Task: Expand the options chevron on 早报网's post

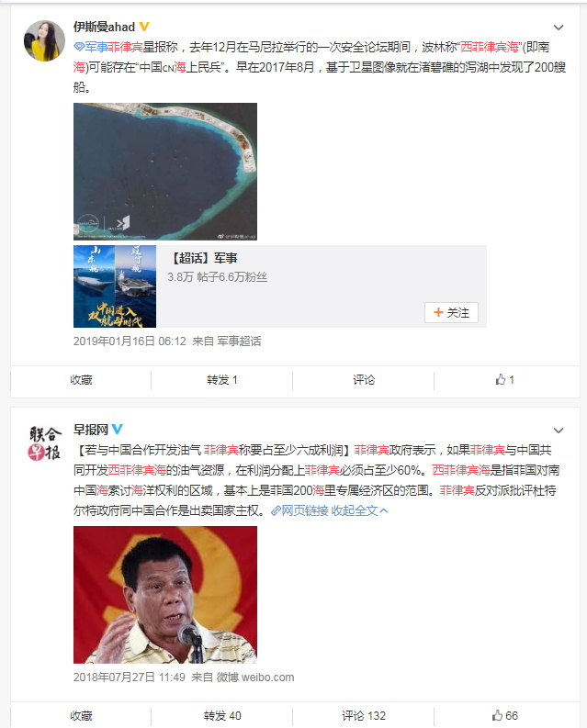Action: pos(559,431)
